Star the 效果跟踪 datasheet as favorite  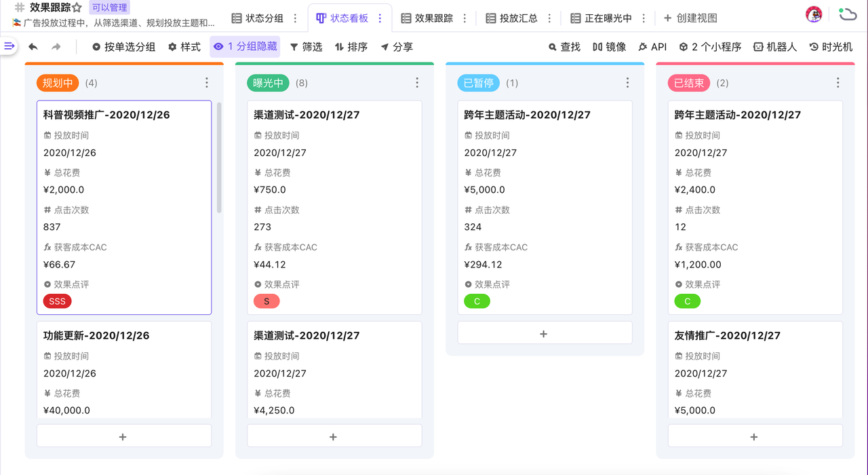(77, 8)
